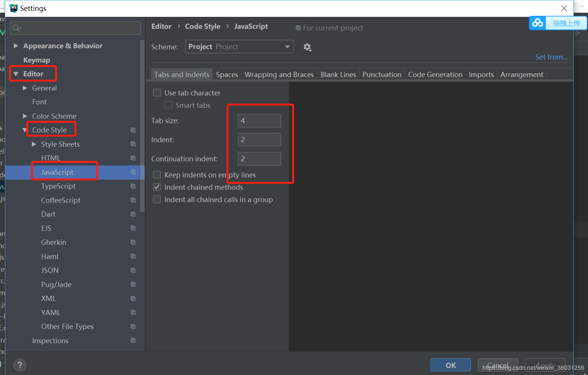This screenshot has width=588, height=375.
Task: Click the settings tree vertical scrollbar
Action: pyautogui.click(x=142, y=126)
